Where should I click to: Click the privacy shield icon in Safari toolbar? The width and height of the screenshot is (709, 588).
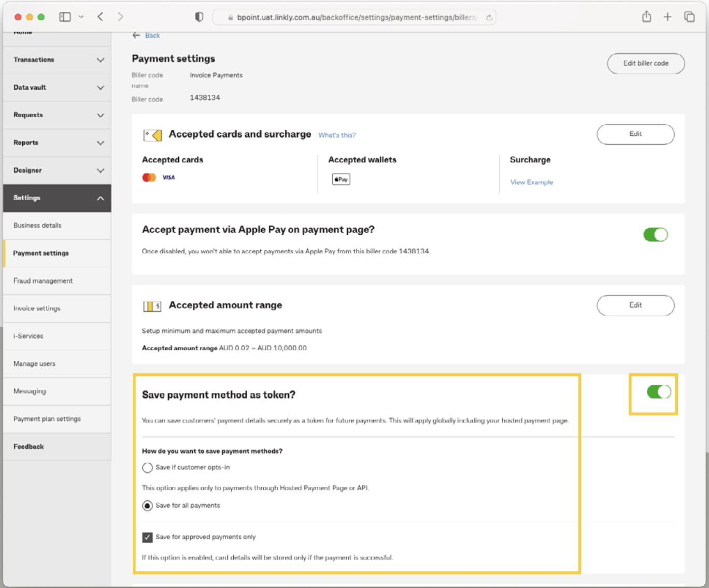pos(198,16)
